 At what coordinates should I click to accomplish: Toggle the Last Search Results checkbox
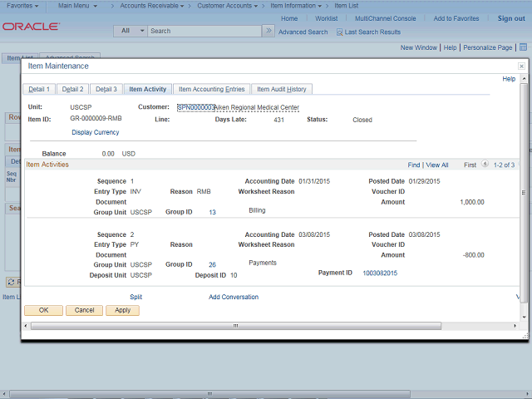(x=340, y=32)
